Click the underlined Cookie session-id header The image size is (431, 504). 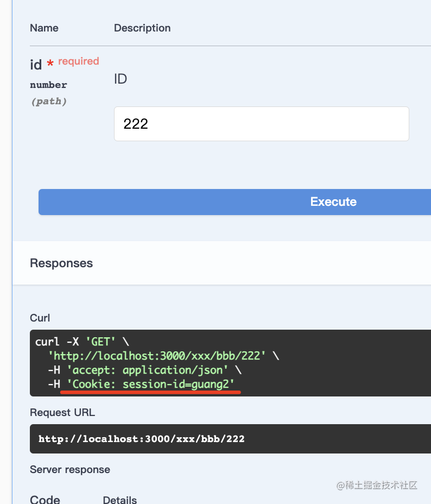click(x=154, y=384)
